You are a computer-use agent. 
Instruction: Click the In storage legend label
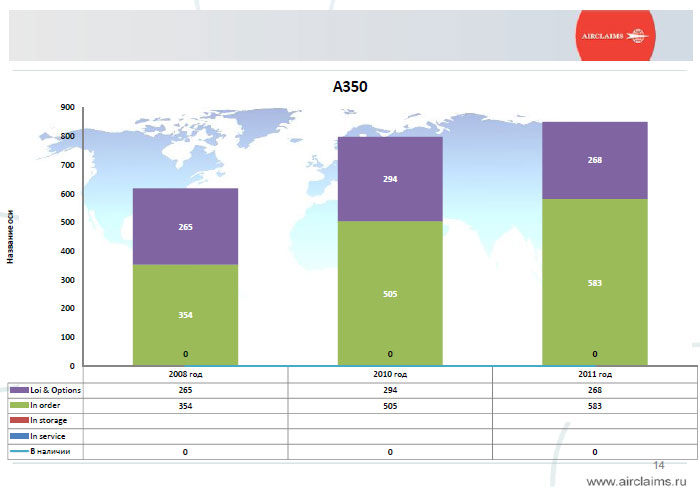pyautogui.click(x=49, y=420)
